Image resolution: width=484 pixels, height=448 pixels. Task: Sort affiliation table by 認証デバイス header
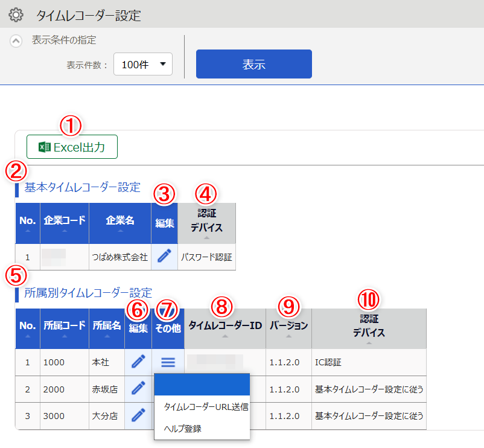pos(369,328)
